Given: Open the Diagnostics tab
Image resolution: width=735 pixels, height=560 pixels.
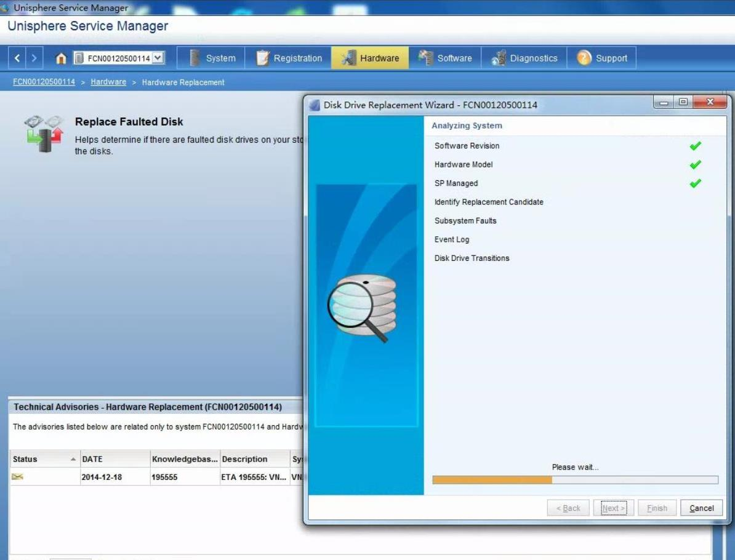Looking at the screenshot, I should [x=524, y=58].
